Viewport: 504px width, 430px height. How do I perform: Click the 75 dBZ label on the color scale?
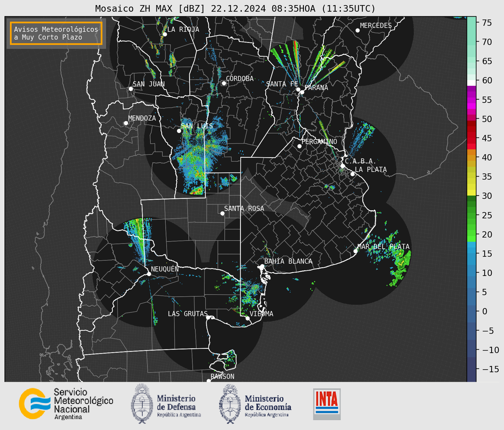487,23
